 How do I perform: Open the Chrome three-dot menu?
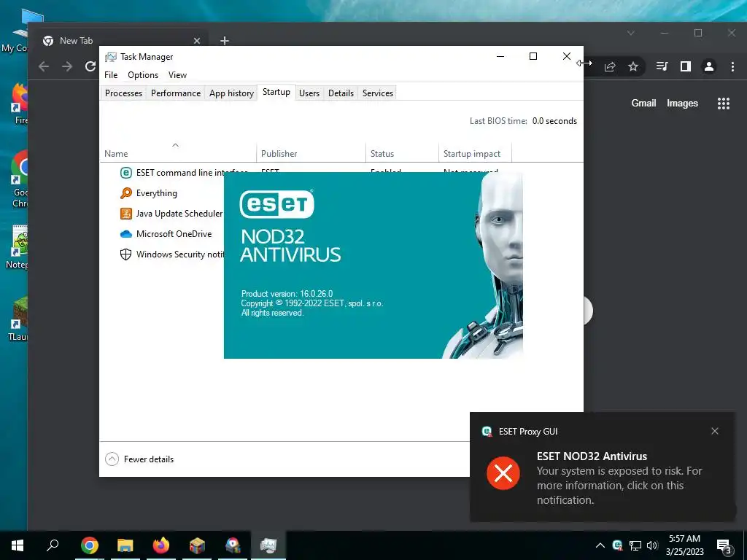(732, 66)
